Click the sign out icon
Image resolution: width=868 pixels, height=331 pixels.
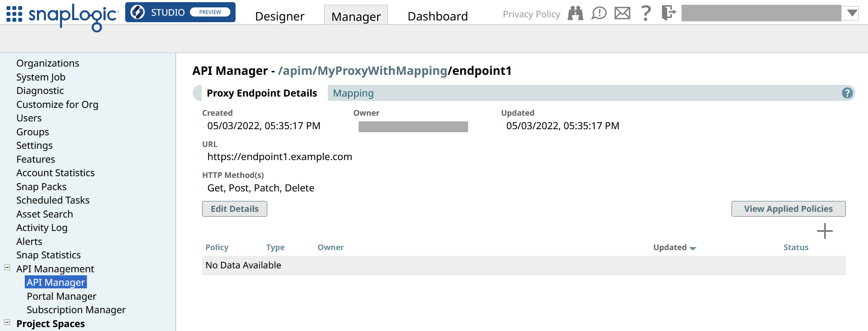(x=669, y=13)
